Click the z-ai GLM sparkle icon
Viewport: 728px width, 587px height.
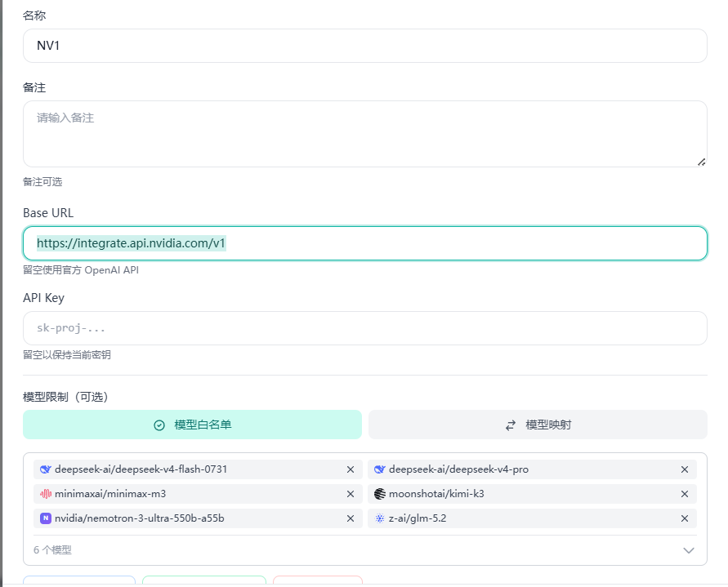coord(380,518)
